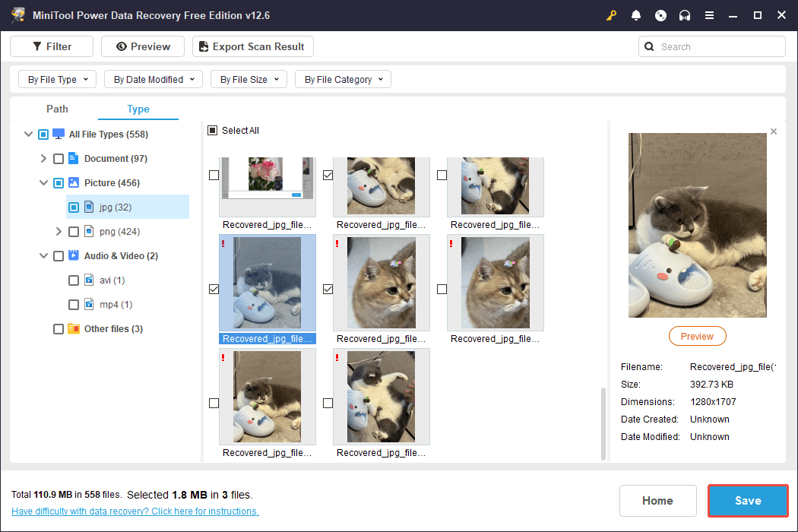Check the Document (97) checkbox
Viewport: 798px width, 532px height.
pyautogui.click(x=59, y=159)
